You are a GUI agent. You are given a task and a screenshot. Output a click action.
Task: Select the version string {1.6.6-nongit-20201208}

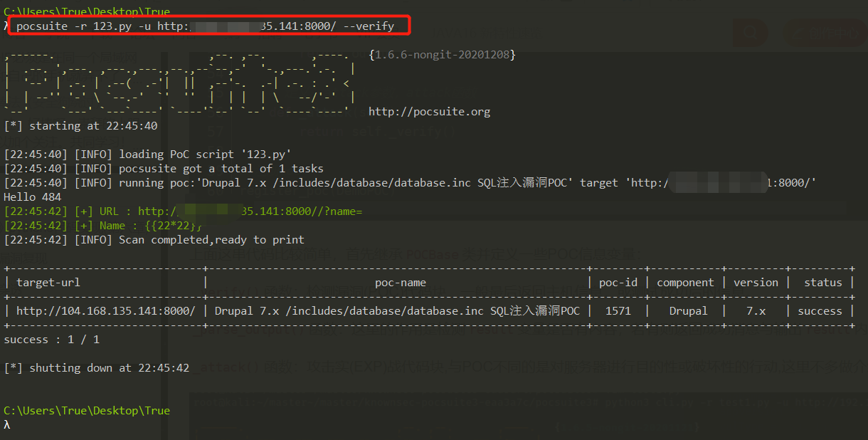pyautogui.click(x=442, y=54)
